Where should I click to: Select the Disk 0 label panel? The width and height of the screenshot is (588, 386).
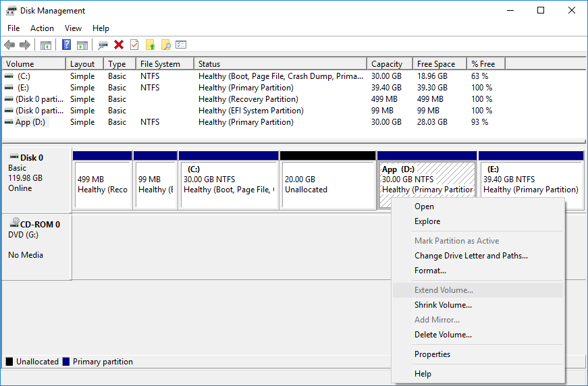point(36,179)
